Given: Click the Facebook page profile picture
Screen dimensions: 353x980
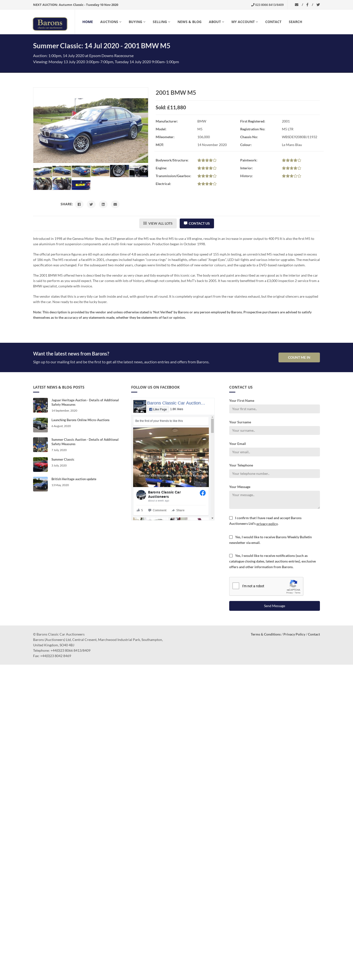Looking at the screenshot, I should 140,406.
